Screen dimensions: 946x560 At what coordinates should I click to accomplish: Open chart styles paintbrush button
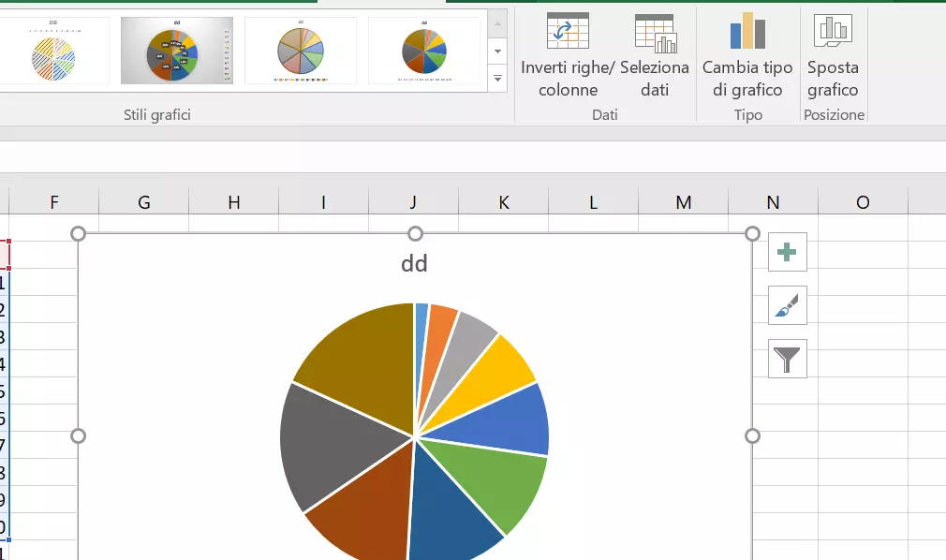788,305
